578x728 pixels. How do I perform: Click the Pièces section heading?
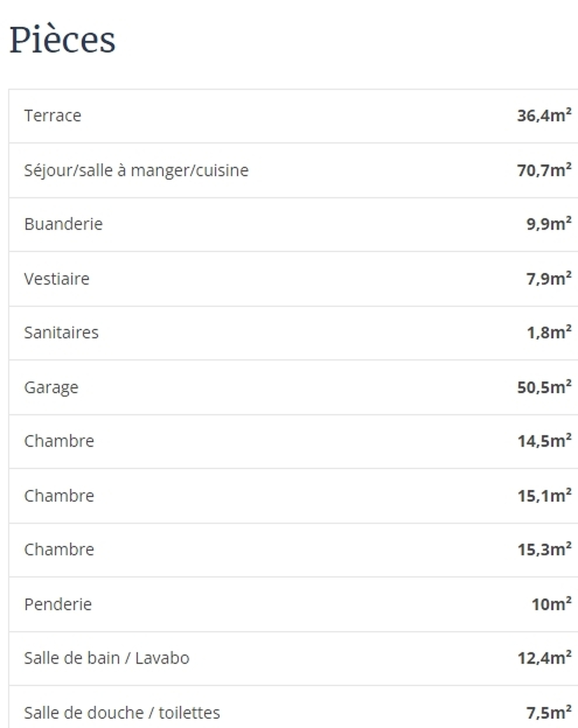(x=63, y=40)
